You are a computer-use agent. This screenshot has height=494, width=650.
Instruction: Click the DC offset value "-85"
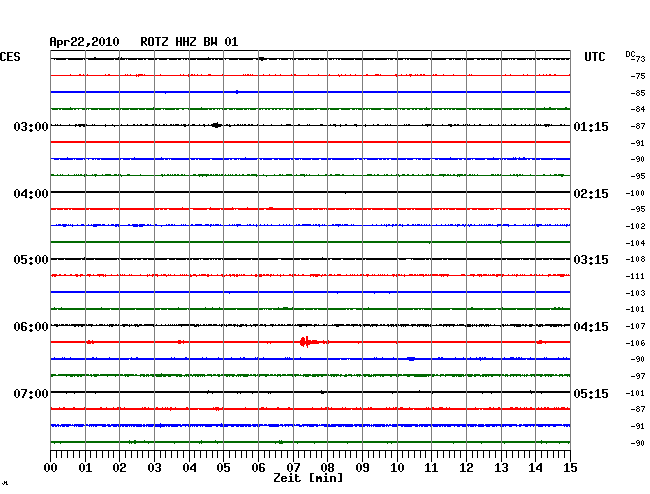[x=638, y=93]
